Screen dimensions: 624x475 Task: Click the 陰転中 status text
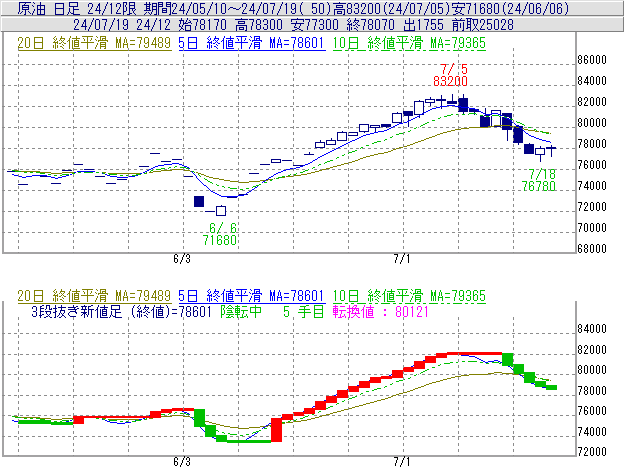pos(241,311)
